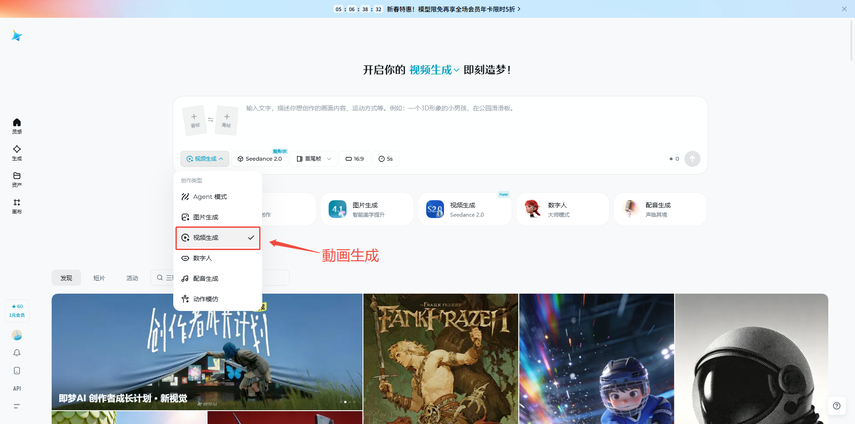
Task: Click the mobile app icon in sidebar
Action: tap(17, 371)
